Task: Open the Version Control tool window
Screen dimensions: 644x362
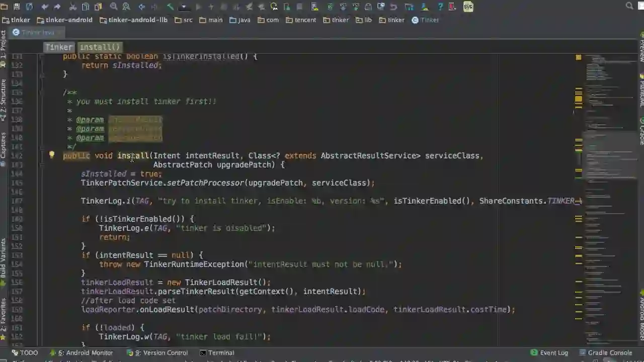Action: point(157,352)
